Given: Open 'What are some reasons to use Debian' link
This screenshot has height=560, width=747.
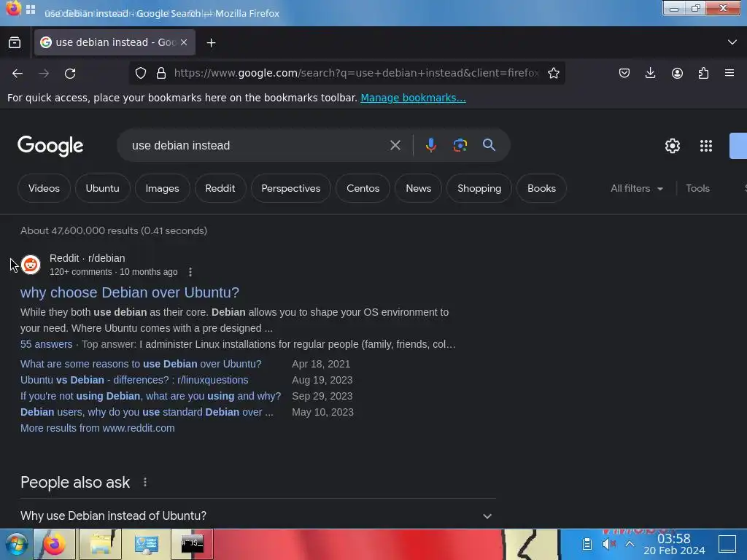Looking at the screenshot, I should click(x=141, y=364).
